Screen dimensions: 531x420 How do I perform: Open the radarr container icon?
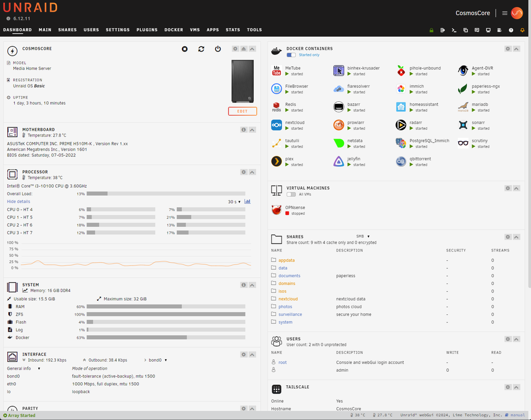click(401, 125)
